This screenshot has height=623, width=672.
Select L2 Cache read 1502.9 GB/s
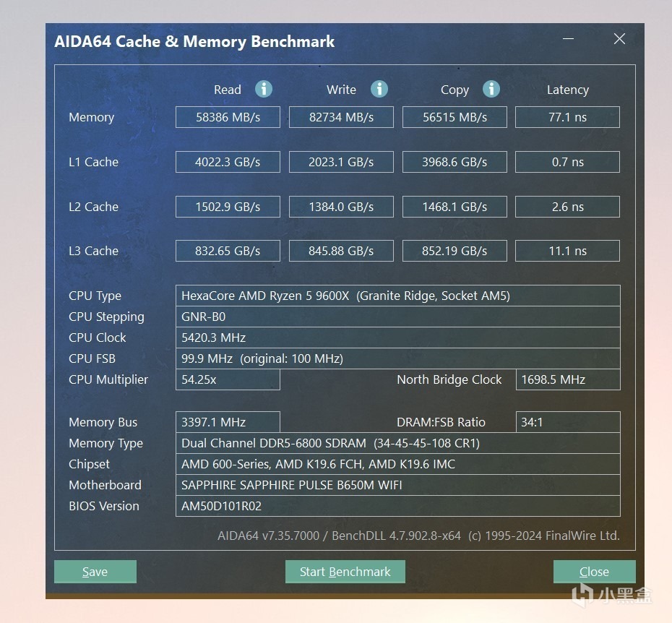click(228, 207)
